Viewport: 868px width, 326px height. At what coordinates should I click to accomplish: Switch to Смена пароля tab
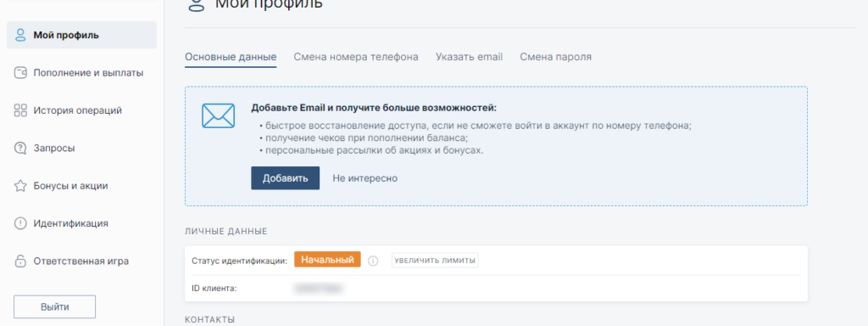(x=556, y=57)
